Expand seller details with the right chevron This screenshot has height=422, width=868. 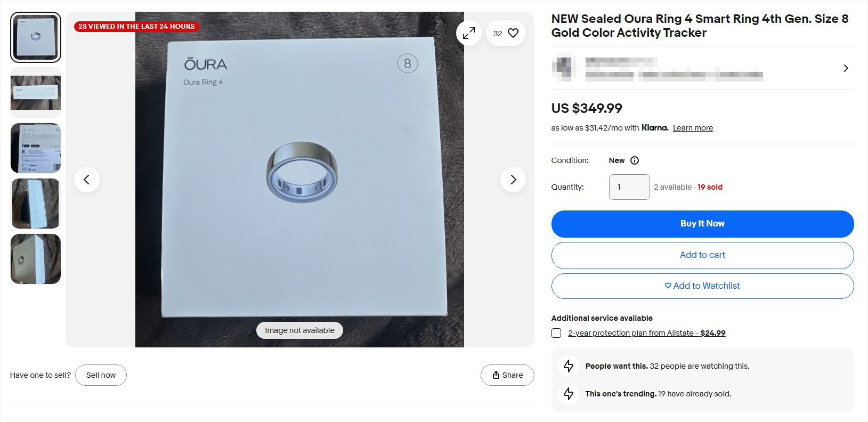click(x=846, y=68)
